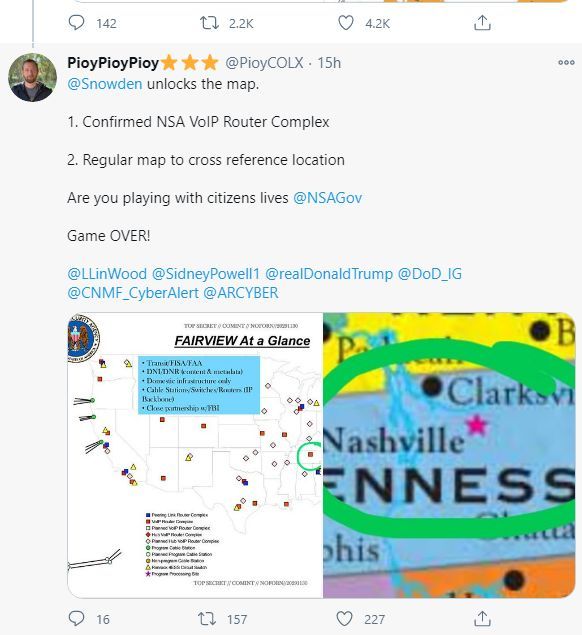Viewport: 582px width, 635px height.
Task: Retweet the top tweet showing 2.2K
Action: pos(209,23)
